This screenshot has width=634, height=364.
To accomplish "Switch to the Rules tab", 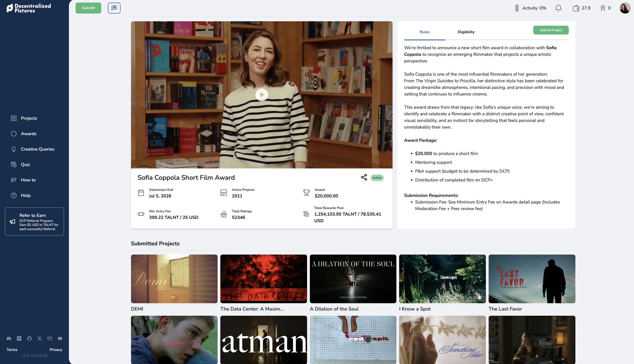I will 425,32.
